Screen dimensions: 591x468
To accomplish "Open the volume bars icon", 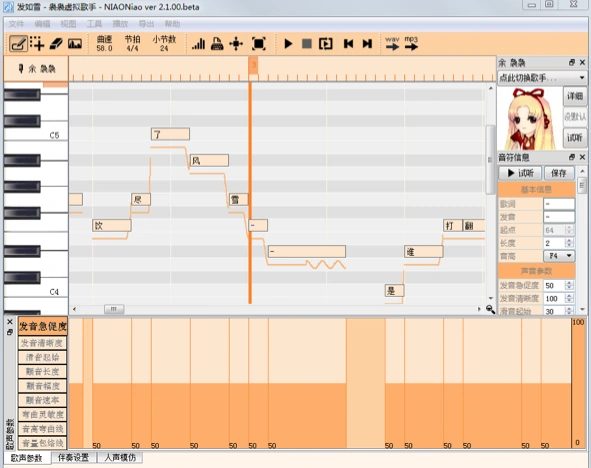I will pos(198,44).
